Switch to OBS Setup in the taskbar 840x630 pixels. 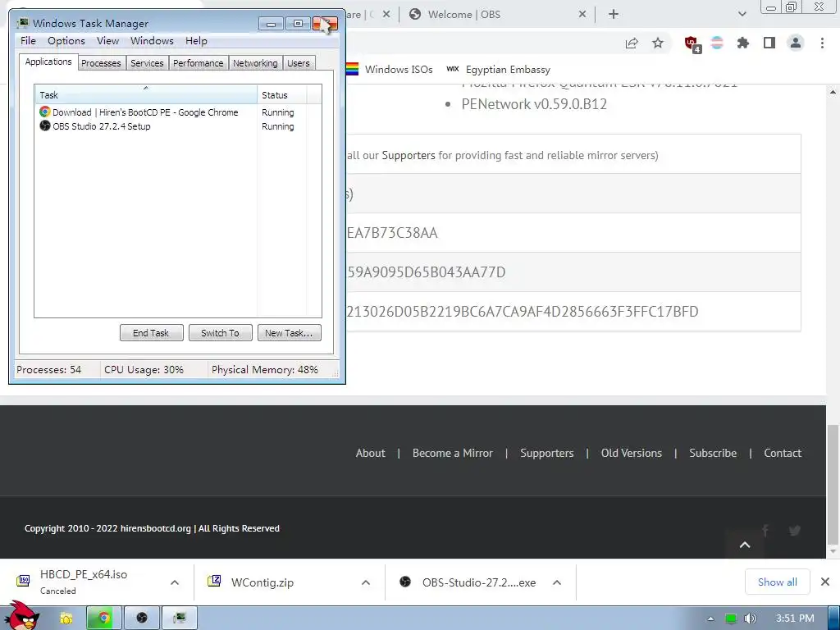142,619
